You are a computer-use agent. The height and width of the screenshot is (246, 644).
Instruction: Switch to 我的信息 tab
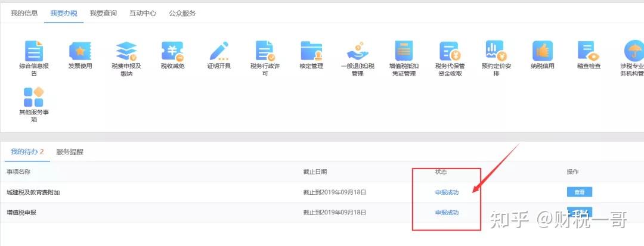[24, 13]
